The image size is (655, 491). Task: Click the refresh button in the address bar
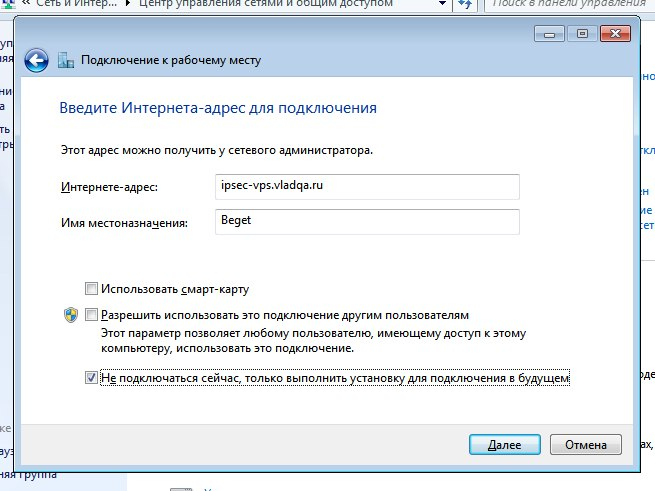465,4
